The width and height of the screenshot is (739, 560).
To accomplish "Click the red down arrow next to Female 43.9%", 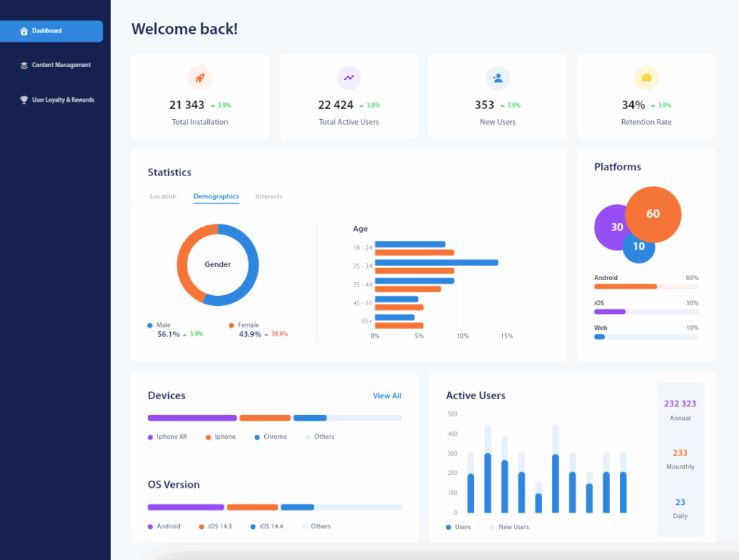I will click(x=266, y=335).
